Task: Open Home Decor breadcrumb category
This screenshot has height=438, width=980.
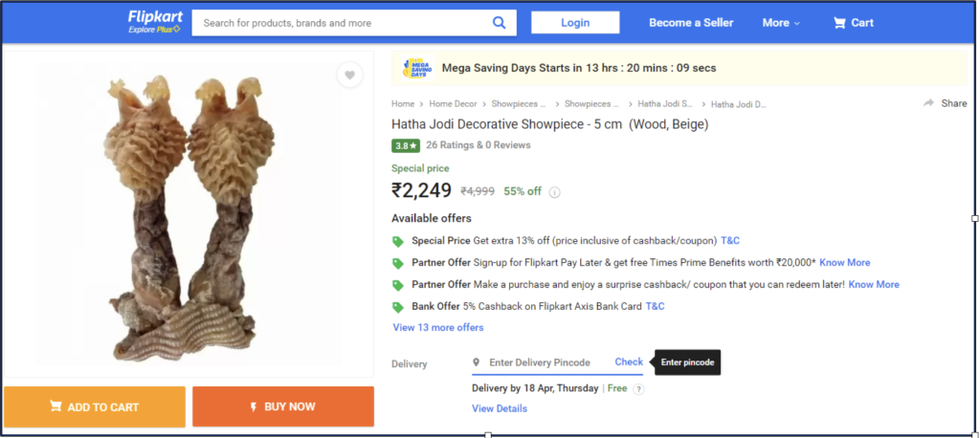Action: point(454,104)
